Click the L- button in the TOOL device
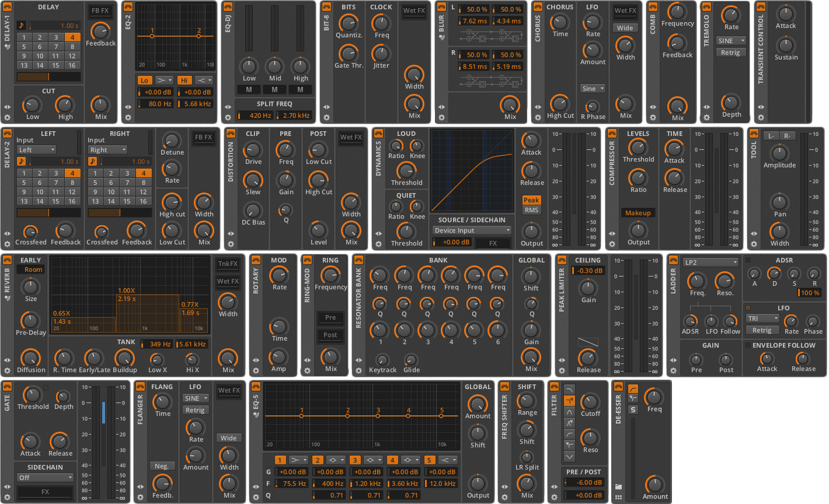This screenshot has width=829, height=504. tap(771, 136)
